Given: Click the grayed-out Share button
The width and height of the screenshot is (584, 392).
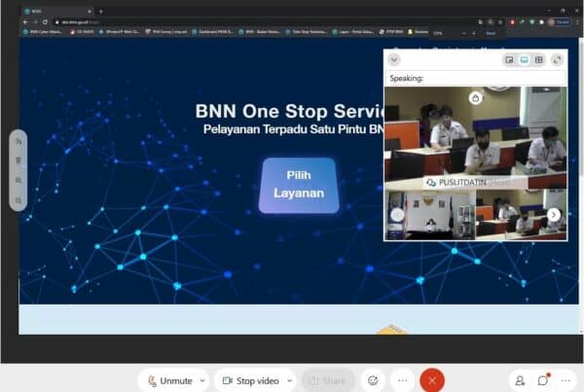Looking at the screenshot, I should coord(328,380).
